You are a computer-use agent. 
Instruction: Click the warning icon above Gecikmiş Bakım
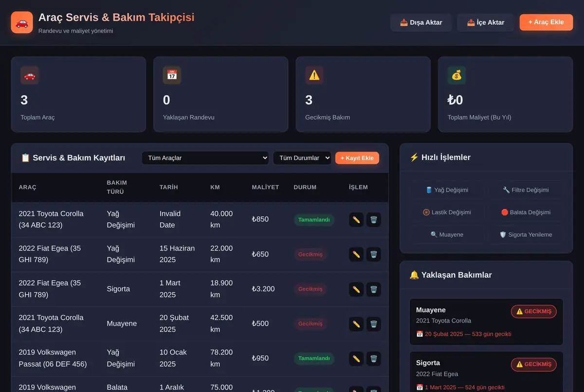click(x=314, y=75)
